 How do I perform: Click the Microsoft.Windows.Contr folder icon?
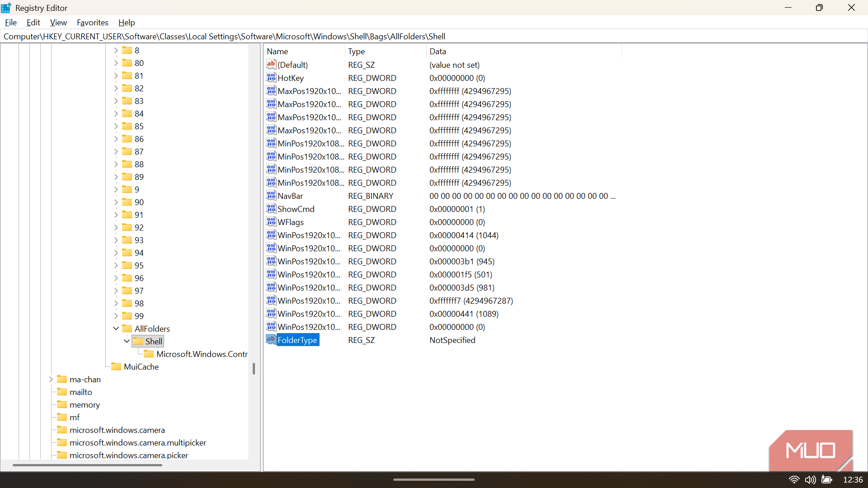149,354
